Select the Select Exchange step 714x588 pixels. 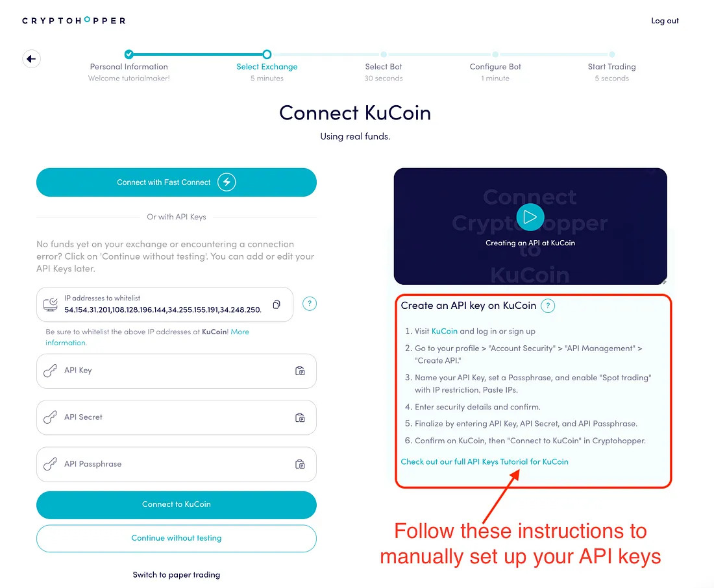(x=267, y=67)
